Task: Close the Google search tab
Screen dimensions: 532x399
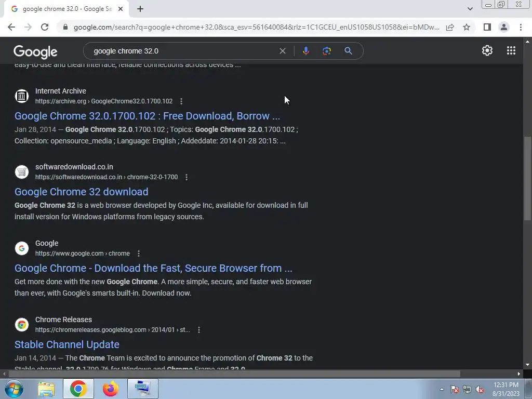Action: pos(121,9)
